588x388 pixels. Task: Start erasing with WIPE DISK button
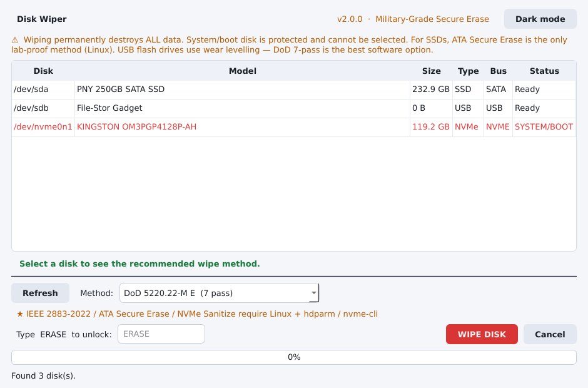click(482, 334)
